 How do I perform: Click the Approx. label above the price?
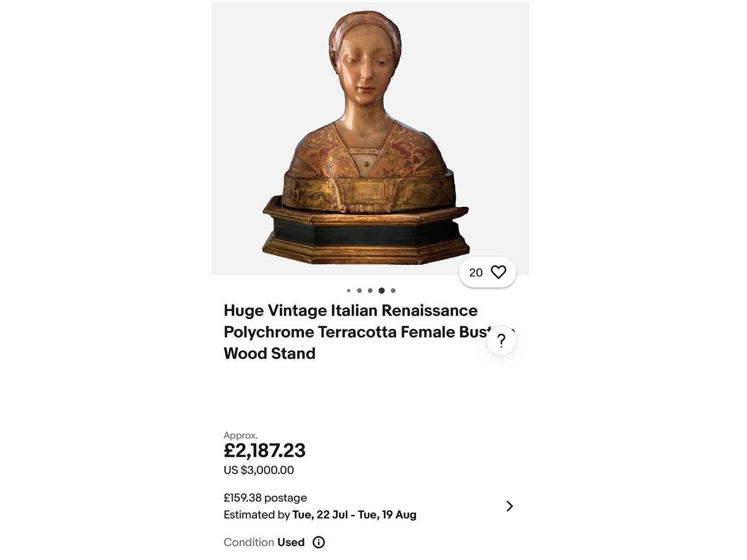(x=240, y=435)
